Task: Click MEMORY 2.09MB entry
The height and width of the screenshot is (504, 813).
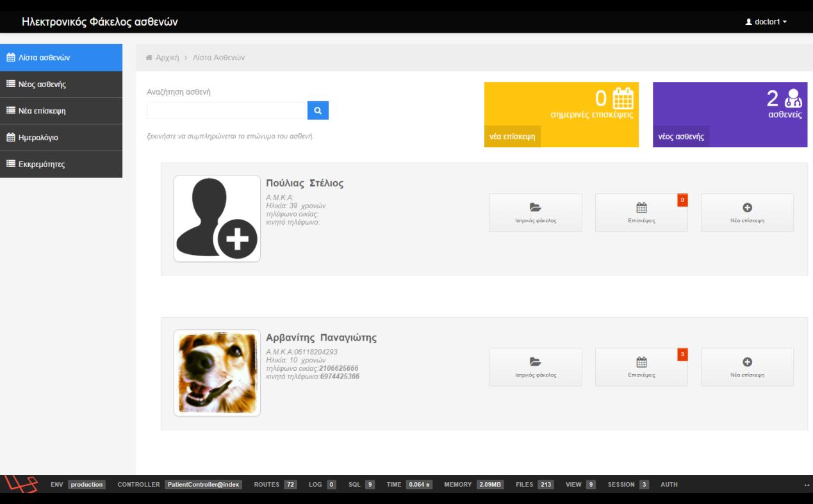Action: 474,485
